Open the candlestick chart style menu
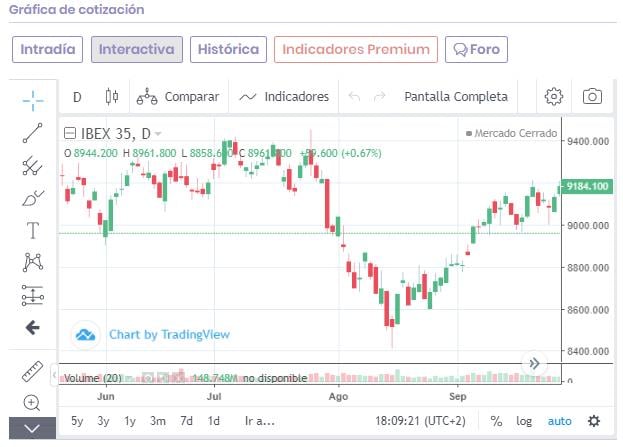This screenshot has height=447, width=623. 111,97
